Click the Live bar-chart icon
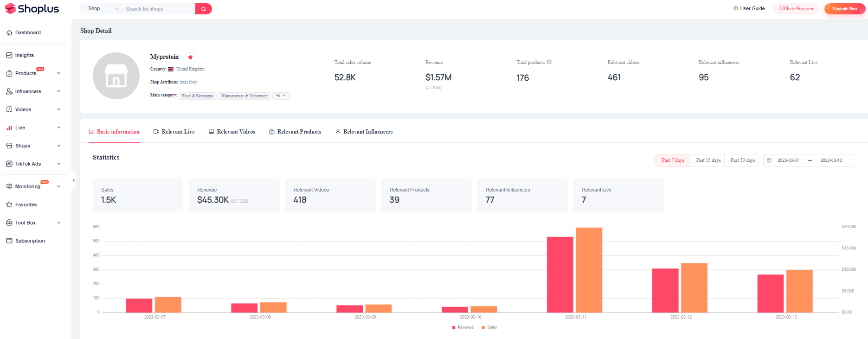 click(9, 128)
